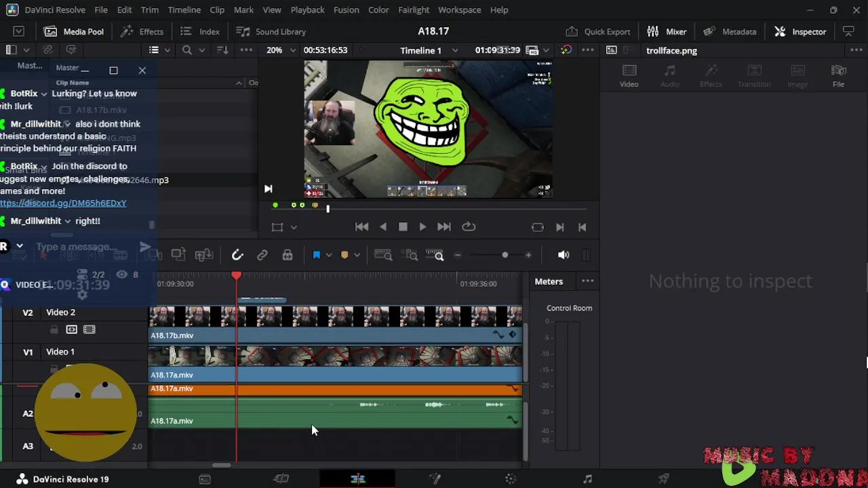Go to the Color page icon
Viewport: 868px width, 488px height.
[511, 479]
